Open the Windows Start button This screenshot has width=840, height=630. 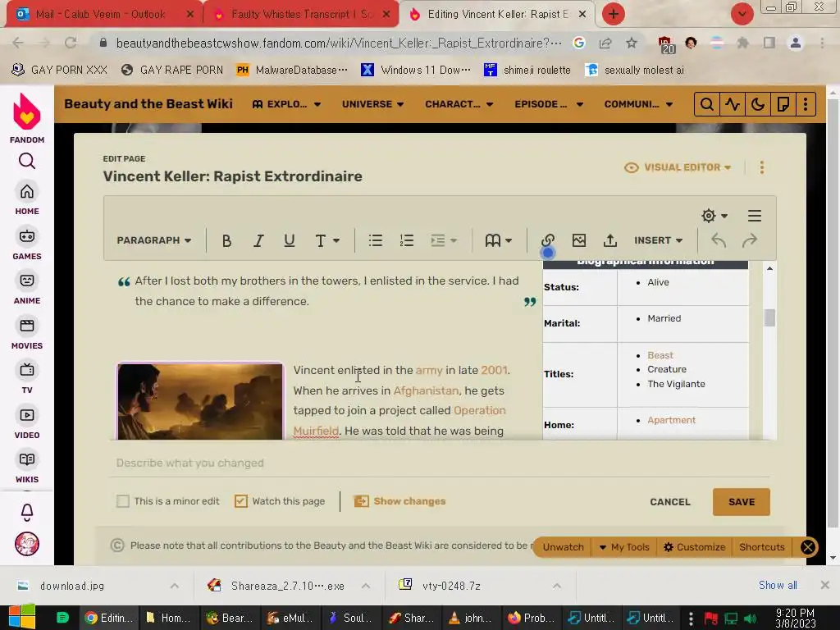pyautogui.click(x=21, y=617)
